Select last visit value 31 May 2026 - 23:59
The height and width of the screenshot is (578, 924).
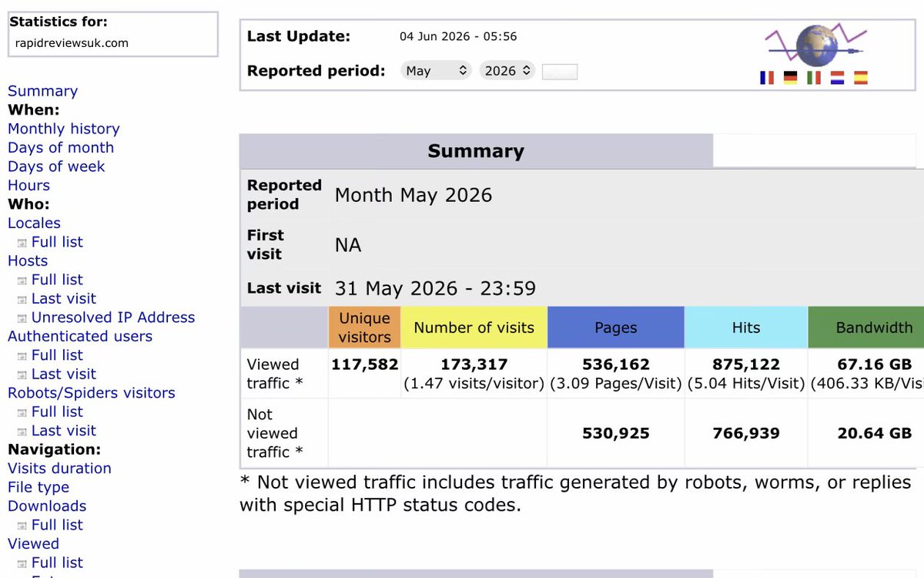click(436, 289)
